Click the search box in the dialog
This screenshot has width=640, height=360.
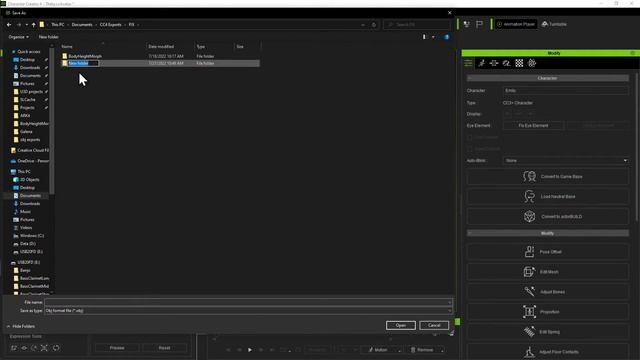(417, 24)
